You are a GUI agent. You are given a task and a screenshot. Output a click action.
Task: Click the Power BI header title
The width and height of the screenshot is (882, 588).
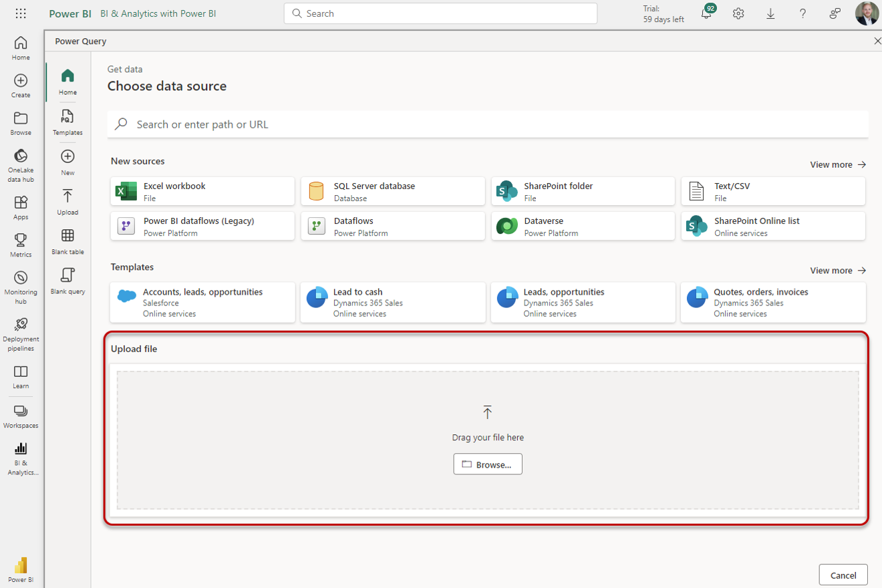[x=70, y=13]
